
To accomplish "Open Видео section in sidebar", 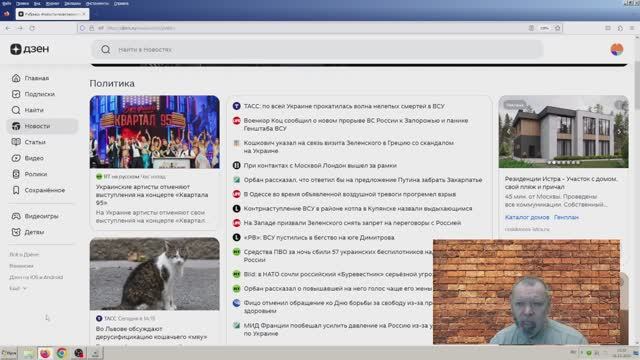I will tap(27, 158).
